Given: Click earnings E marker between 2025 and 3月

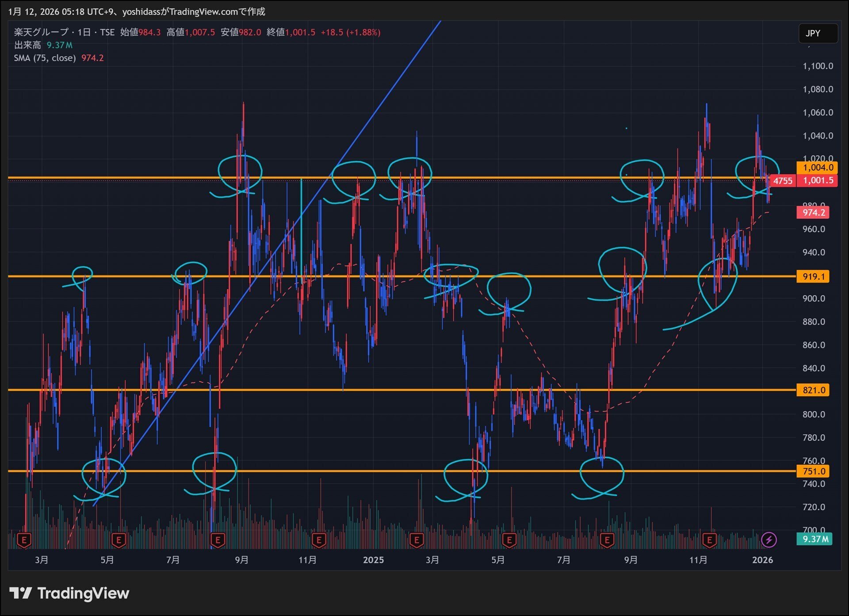Looking at the screenshot, I should [x=416, y=540].
